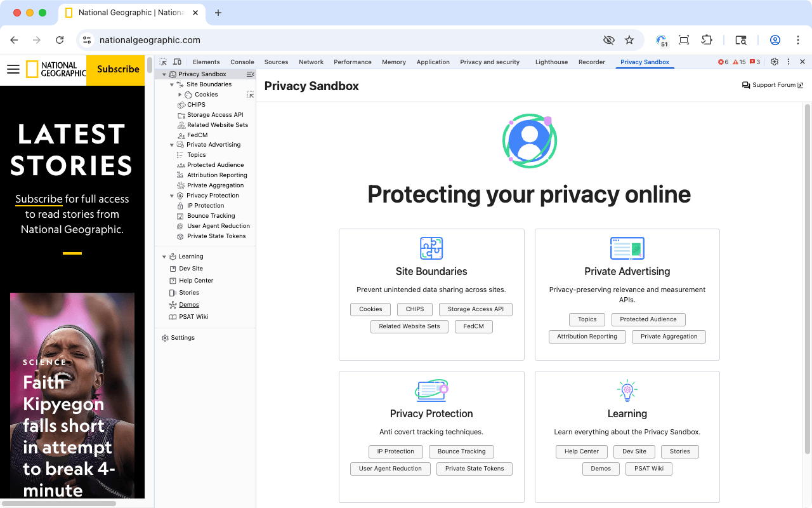The height and width of the screenshot is (508, 812).
Task: Open the Lighthouse panel
Action: coord(551,62)
